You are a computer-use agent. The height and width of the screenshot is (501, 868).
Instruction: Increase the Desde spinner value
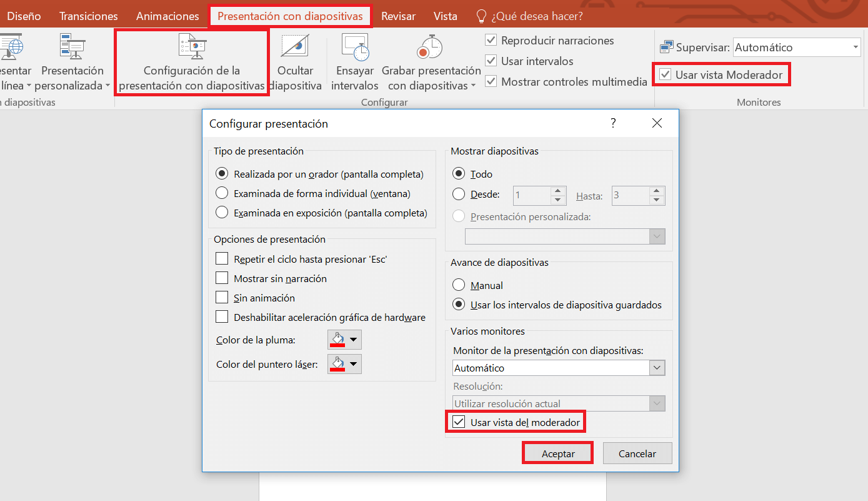559,191
